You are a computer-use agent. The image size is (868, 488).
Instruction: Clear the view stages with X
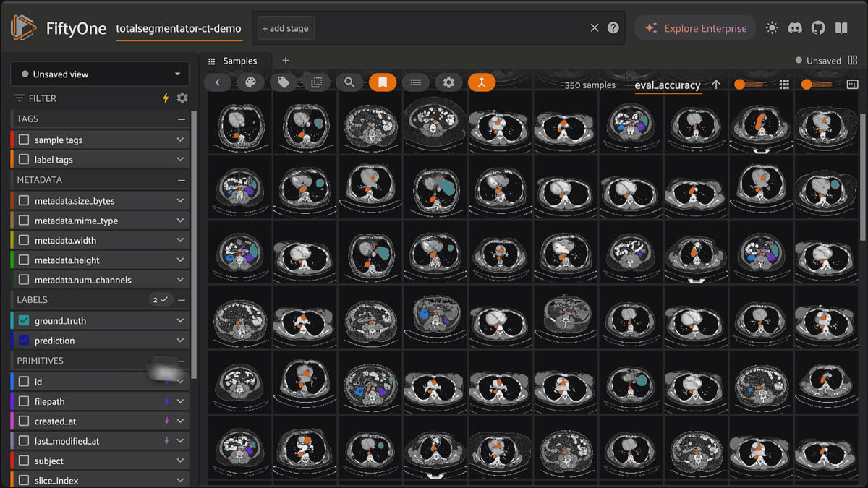(x=595, y=28)
